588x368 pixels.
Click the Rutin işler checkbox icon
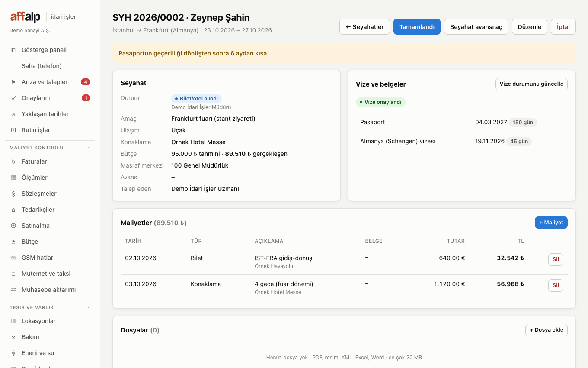click(x=13, y=130)
